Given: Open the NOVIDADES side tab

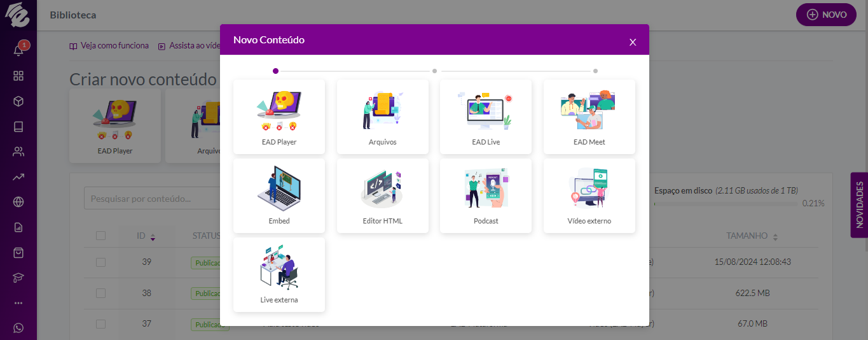Looking at the screenshot, I should point(859,205).
